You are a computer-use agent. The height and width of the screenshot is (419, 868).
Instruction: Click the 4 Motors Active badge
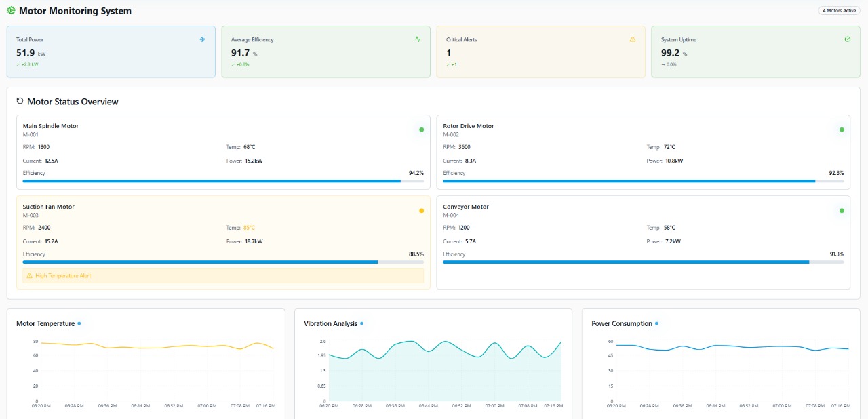coord(839,10)
